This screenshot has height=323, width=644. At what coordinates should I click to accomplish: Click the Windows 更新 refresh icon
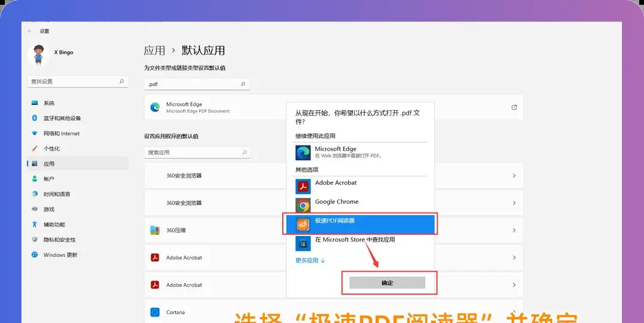click(35, 255)
